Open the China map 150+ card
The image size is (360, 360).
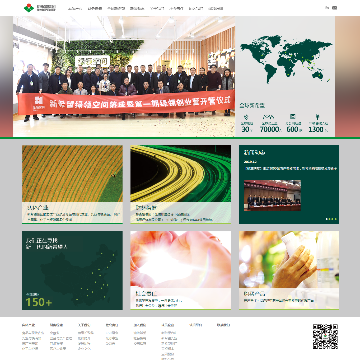pos(72,270)
